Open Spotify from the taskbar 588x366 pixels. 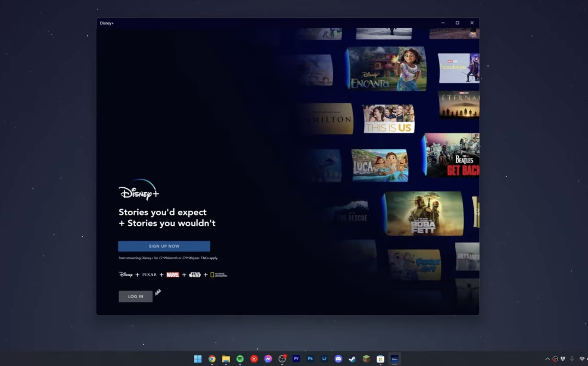240,359
